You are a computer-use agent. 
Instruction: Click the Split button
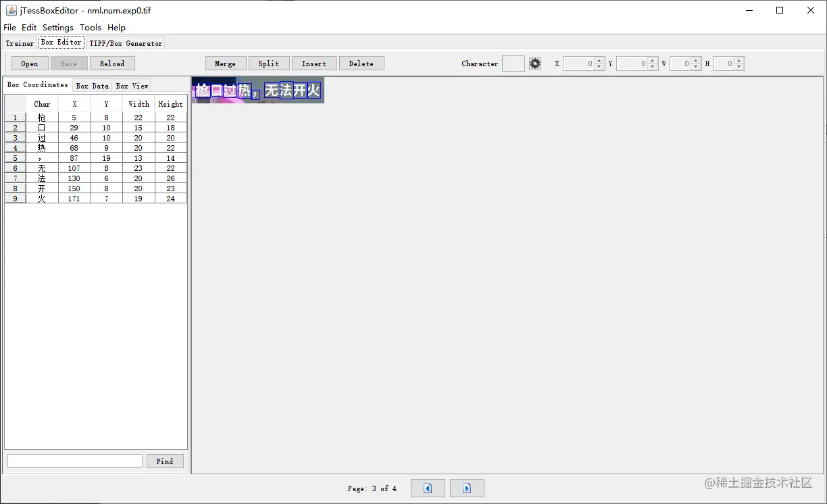pos(268,64)
